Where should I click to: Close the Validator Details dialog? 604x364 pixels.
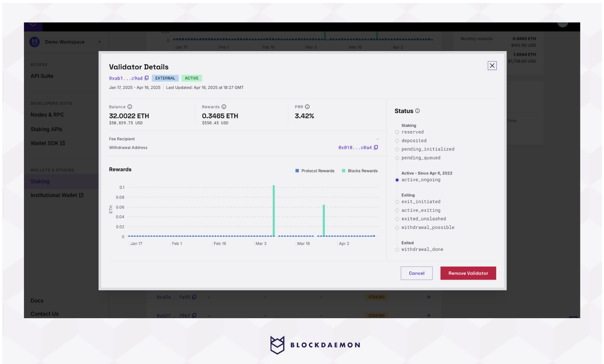click(x=492, y=66)
